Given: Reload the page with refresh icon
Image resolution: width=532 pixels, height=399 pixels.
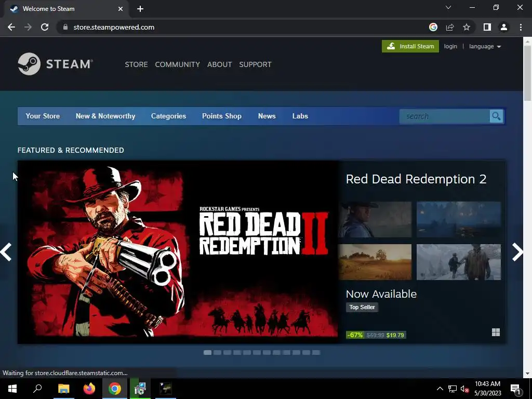Looking at the screenshot, I should tap(45, 27).
